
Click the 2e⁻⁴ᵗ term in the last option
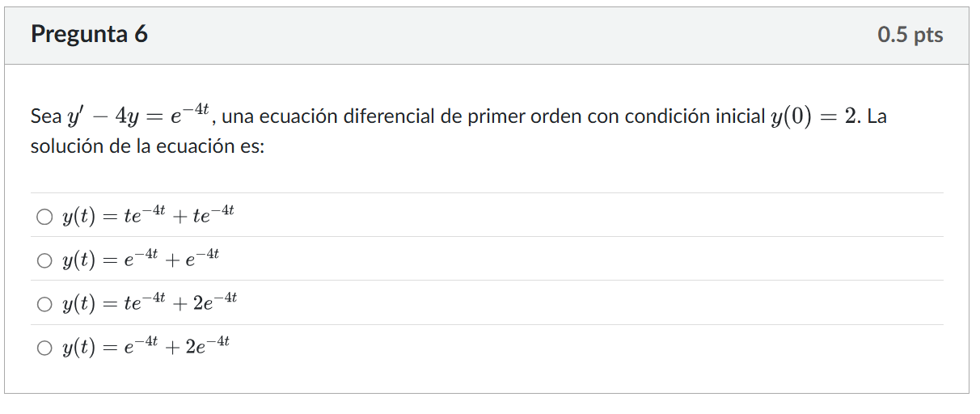[x=207, y=347]
